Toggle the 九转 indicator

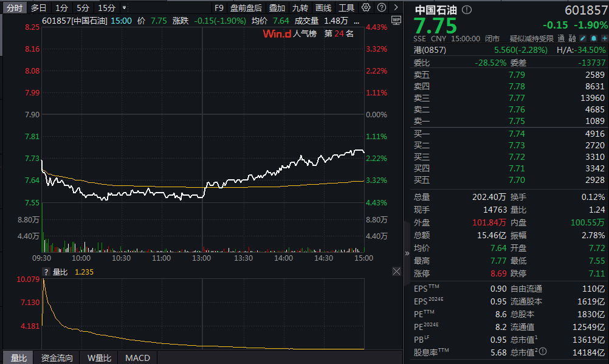(300, 8)
